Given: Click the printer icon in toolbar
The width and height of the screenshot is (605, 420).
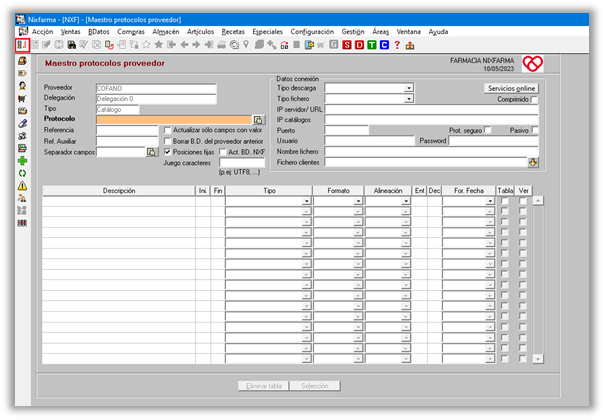Looking at the screenshot, I should pyautogui.click(x=221, y=45).
